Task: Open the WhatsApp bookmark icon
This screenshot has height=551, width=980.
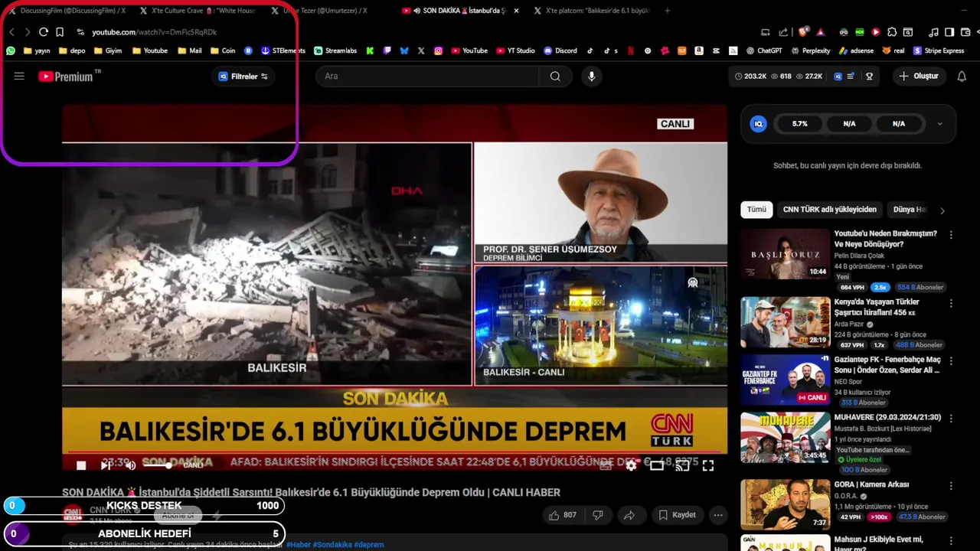Action: (11, 51)
